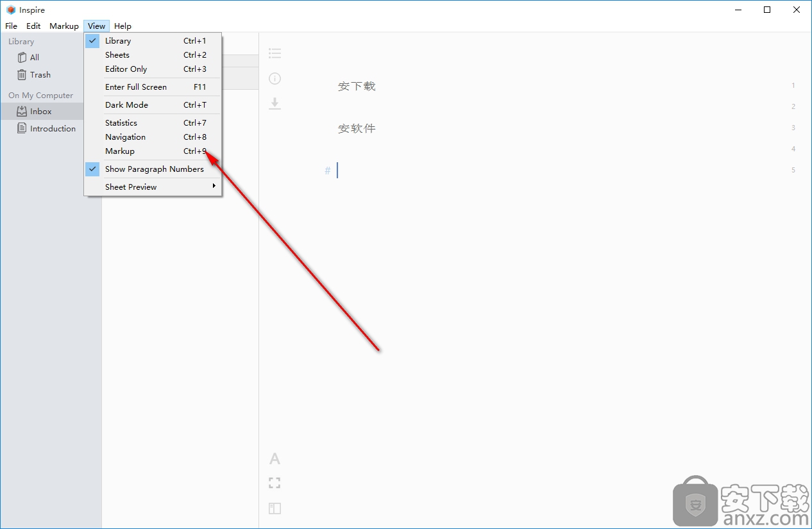This screenshot has width=812, height=529.
Task: Select the Inbox group
Action: point(42,111)
